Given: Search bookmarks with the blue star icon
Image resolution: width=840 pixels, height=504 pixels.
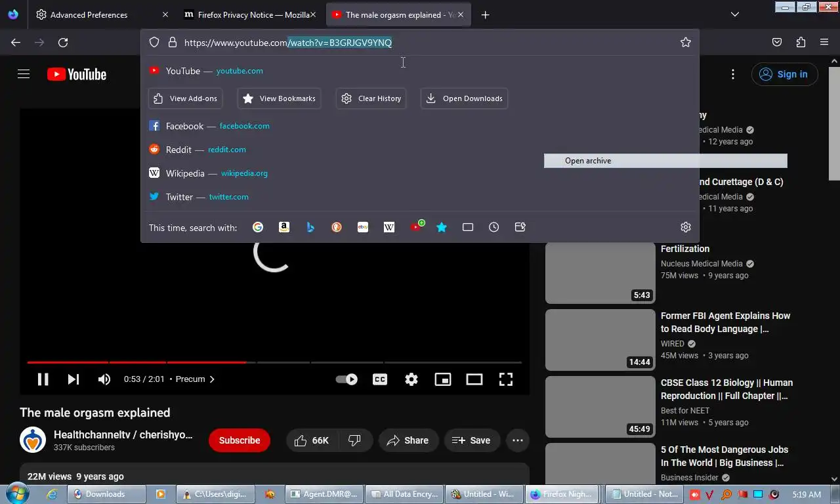Looking at the screenshot, I should click(x=442, y=227).
